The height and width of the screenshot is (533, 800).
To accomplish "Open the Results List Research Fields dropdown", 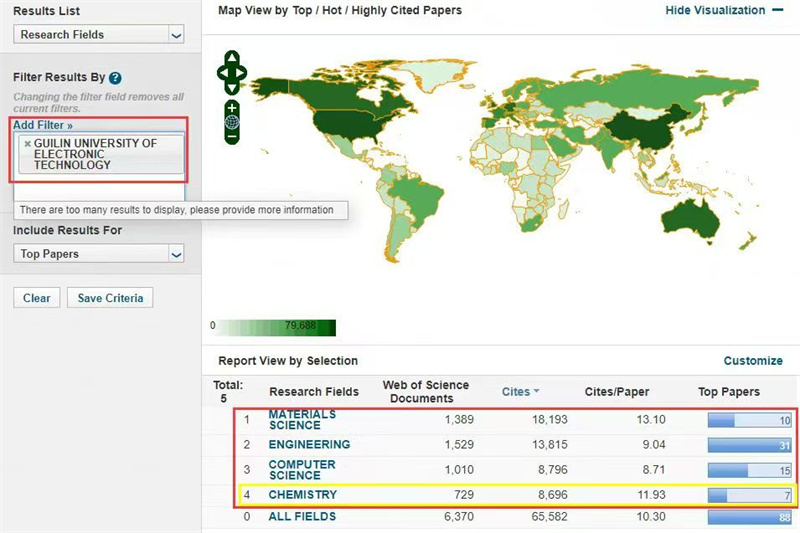I will [x=100, y=35].
